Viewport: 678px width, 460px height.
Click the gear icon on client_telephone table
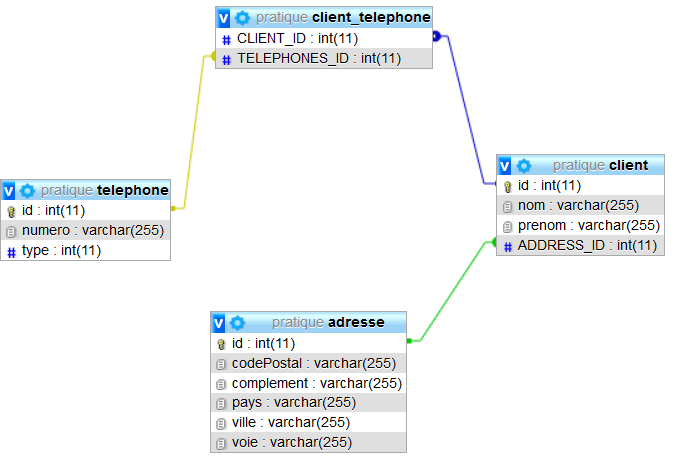(x=242, y=18)
